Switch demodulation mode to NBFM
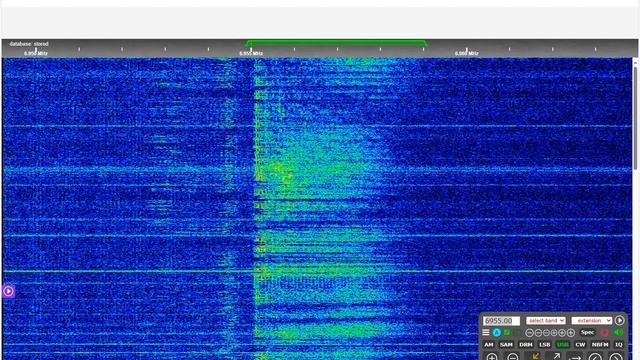Viewport: 640px width, 360px height. (600, 344)
